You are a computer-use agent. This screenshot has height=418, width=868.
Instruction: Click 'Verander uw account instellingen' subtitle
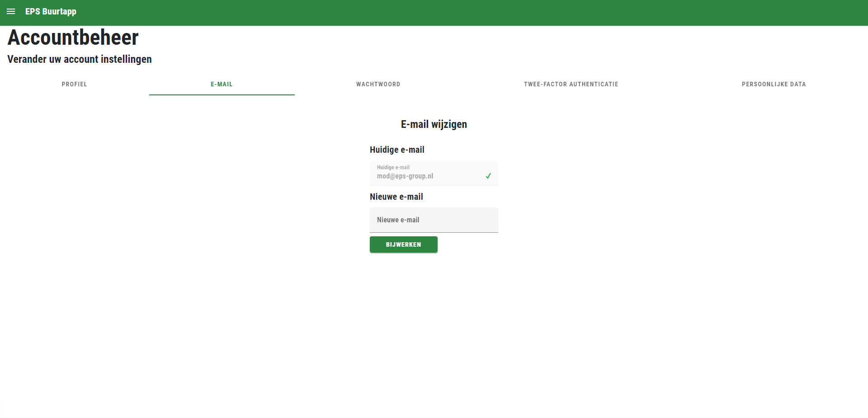(x=80, y=59)
